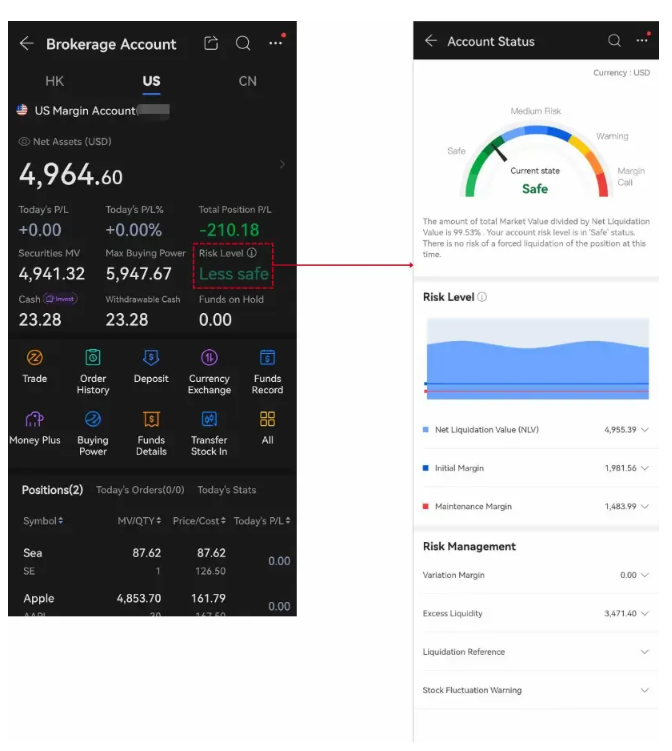The width and height of the screenshot is (672, 751).
Task: Open search in Brokerage Account header
Action: 243,43
